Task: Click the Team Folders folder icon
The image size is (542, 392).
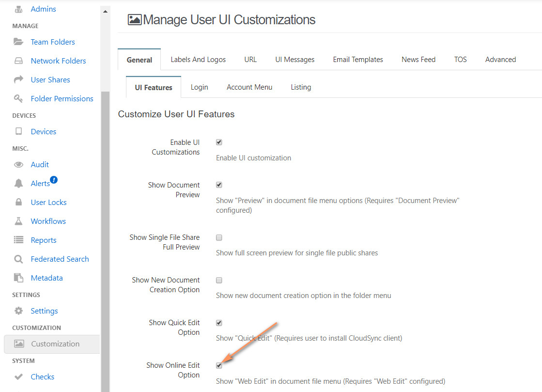Action: pyautogui.click(x=18, y=42)
